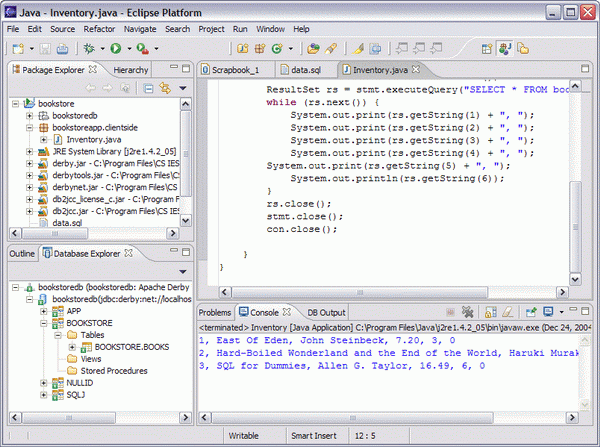Switch to the Problems tab
Viewport: 600px width, 447px height.
click(x=215, y=313)
